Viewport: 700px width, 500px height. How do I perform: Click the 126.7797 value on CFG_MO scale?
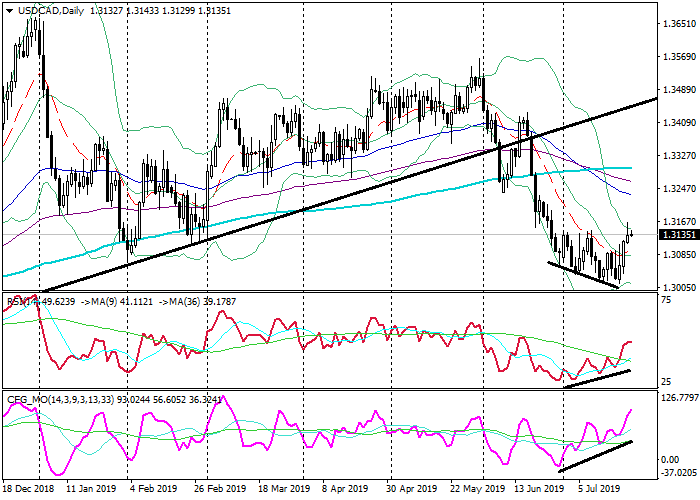[677, 399]
